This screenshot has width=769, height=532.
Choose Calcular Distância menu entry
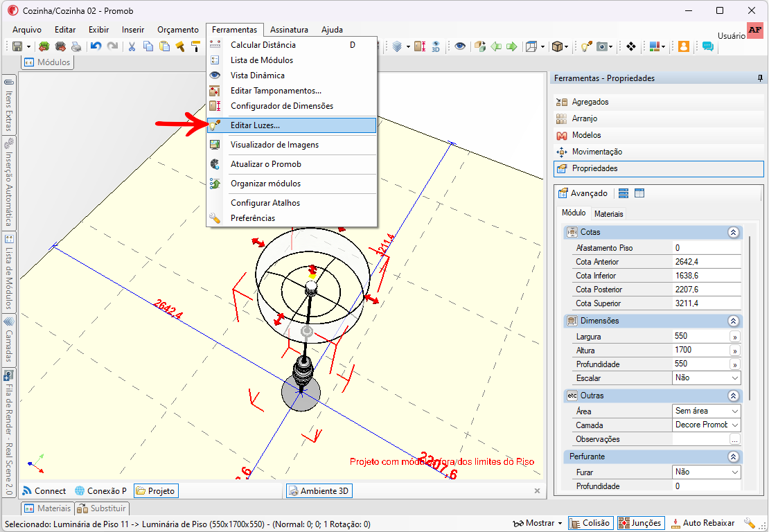pyautogui.click(x=292, y=45)
